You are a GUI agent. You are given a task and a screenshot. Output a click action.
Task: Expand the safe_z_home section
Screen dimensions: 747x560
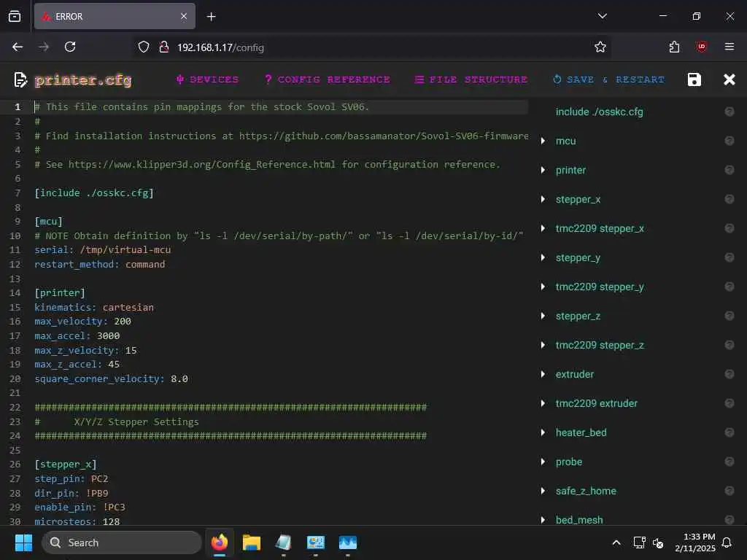click(543, 491)
